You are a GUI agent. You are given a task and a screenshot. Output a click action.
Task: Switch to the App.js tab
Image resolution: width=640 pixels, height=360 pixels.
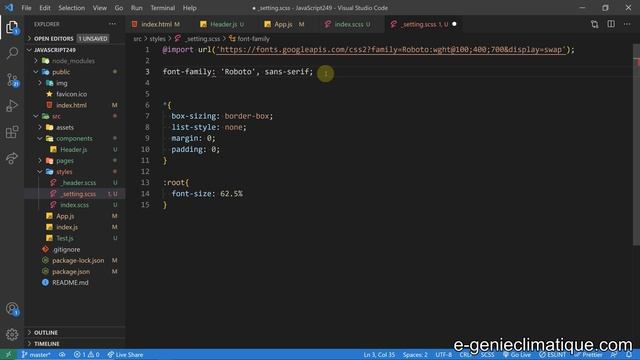[x=284, y=24]
